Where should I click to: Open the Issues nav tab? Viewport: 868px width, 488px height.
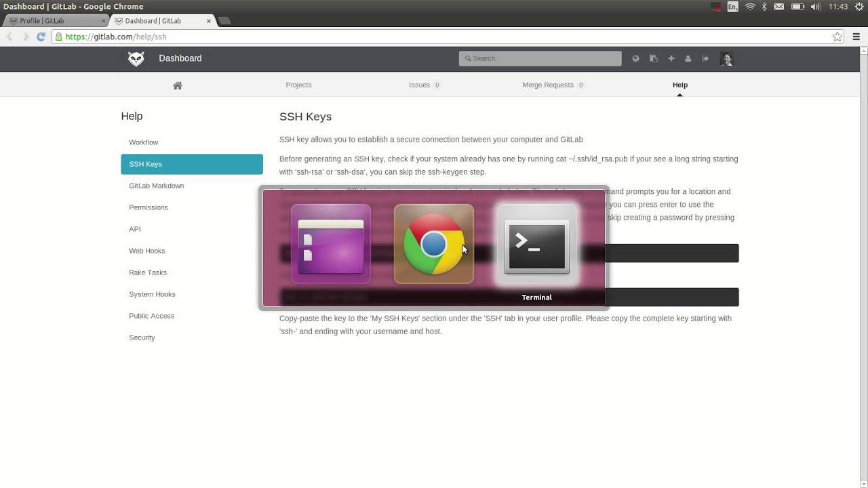[x=425, y=85]
